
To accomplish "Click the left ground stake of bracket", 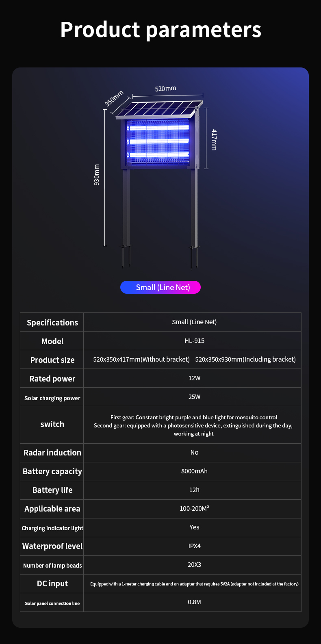I will [126, 256].
